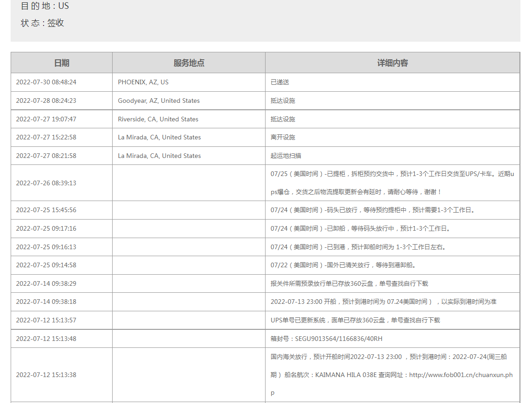Click the 2022-07-30 08:48:24 timestamp
Viewport: 532px width, 403px height.
tap(46, 82)
